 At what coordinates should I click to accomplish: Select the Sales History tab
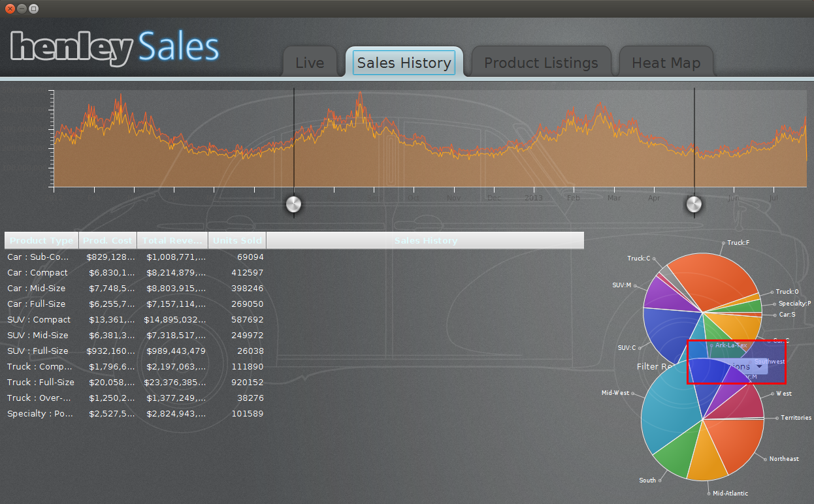pyautogui.click(x=404, y=63)
